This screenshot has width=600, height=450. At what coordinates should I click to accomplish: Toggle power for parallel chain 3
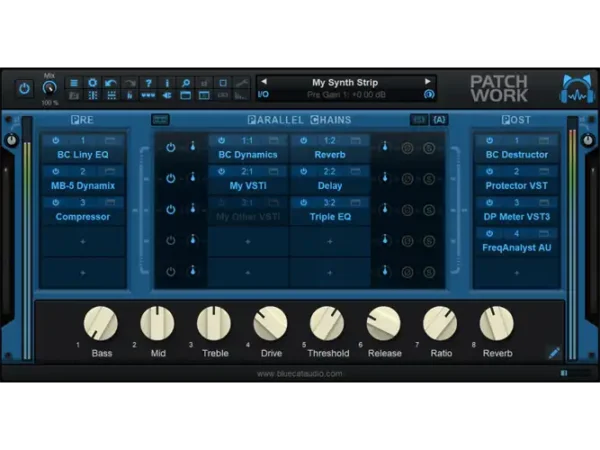[171, 209]
